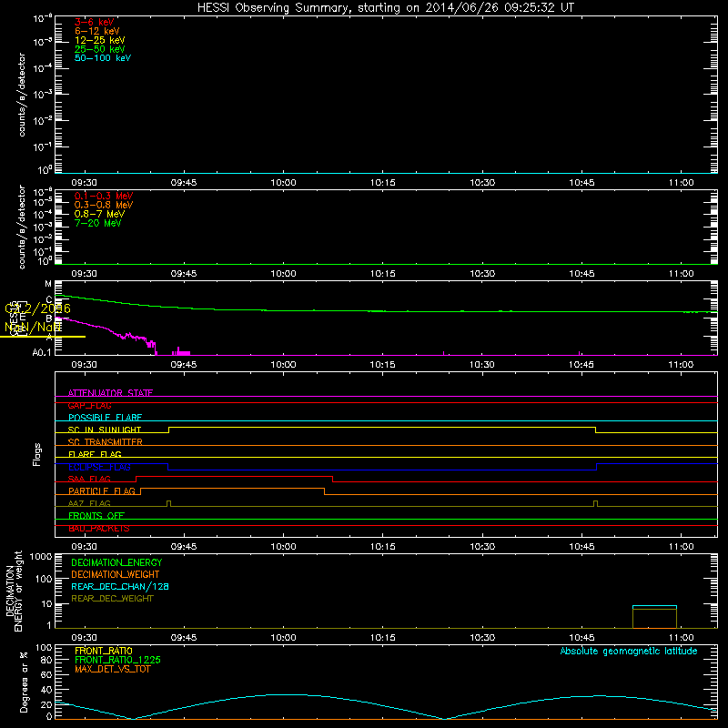Select the olive AAZ_FLAG label
The height and width of the screenshot is (728, 728).
[89, 503]
